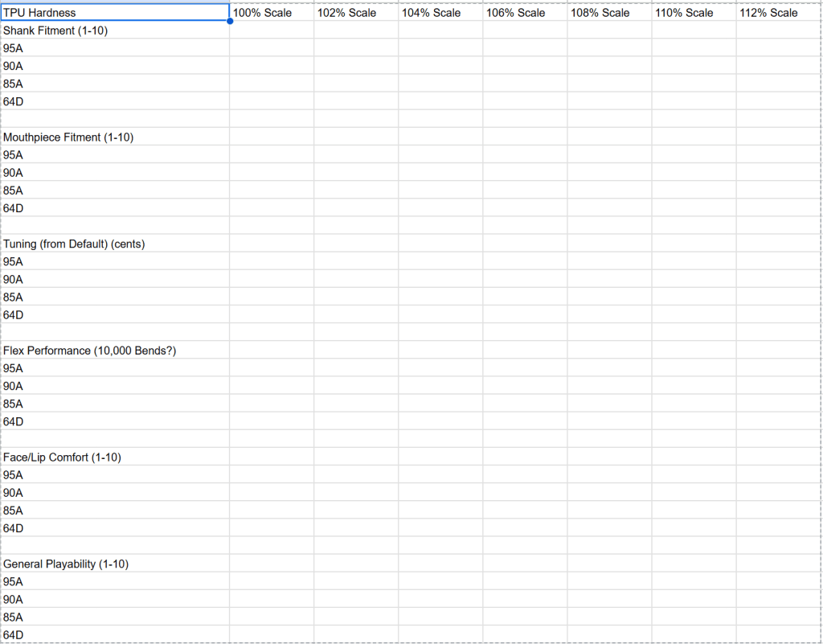Click the blue fill handle on the selected cell
Screen dimensions: 823x644
pyautogui.click(x=230, y=21)
